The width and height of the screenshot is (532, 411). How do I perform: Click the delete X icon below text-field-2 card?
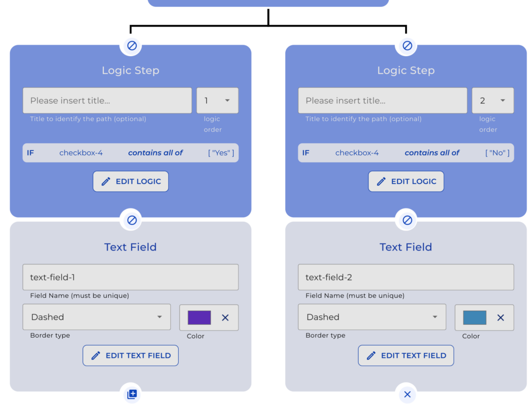click(x=407, y=394)
